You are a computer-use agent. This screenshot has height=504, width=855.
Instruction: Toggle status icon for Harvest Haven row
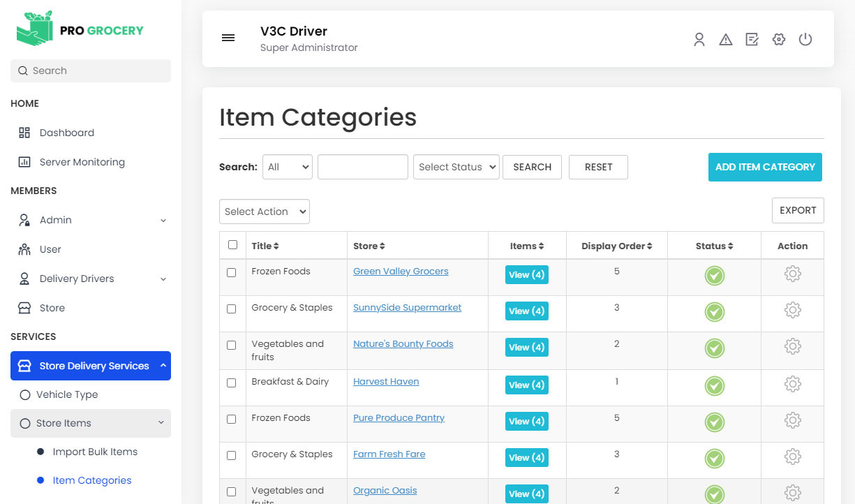714,386
